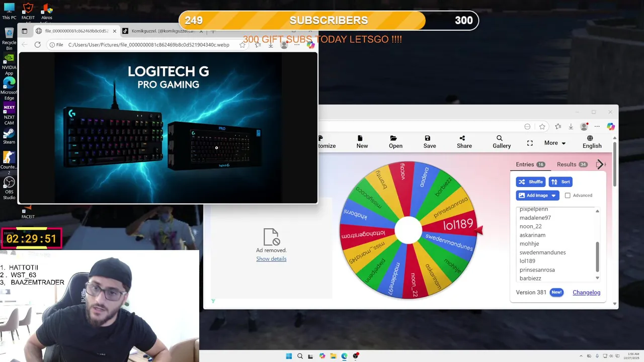
Task: Open Recycle Bin desktop icon
Action: pos(9,39)
